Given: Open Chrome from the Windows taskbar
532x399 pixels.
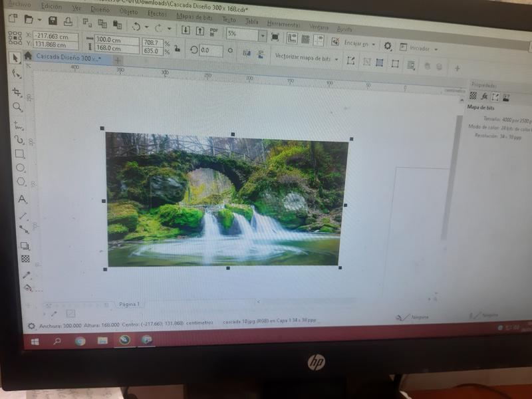Looking at the screenshot, I should click(x=80, y=340).
